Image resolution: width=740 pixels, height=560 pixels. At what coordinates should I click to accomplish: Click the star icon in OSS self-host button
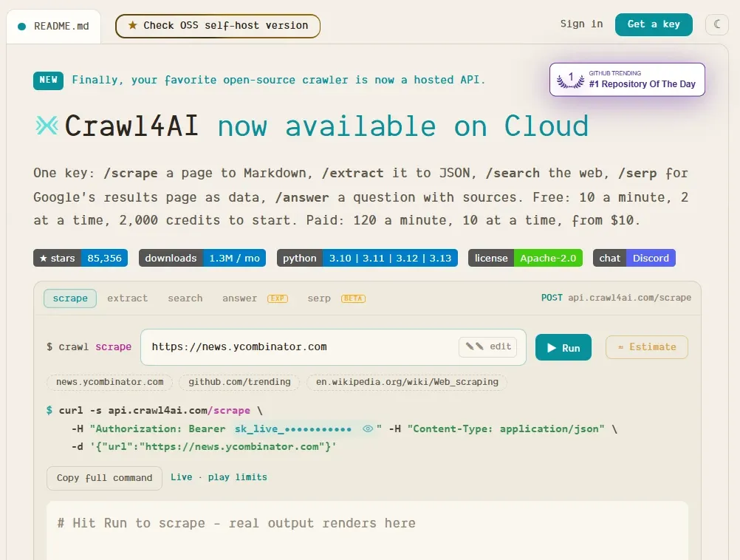click(x=133, y=26)
